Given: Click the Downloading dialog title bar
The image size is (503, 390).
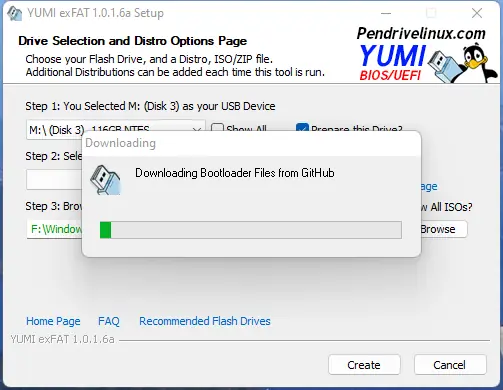Looking at the screenshot, I should tap(251, 143).
